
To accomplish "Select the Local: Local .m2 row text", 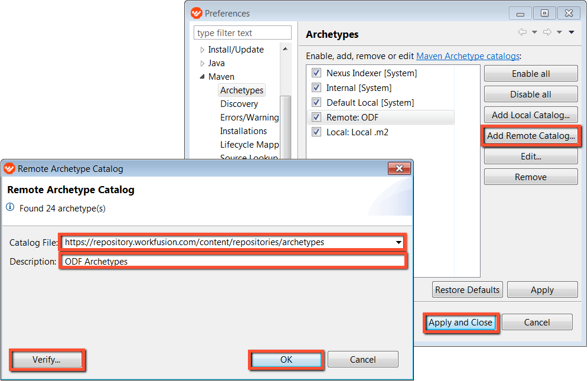I will click(357, 132).
